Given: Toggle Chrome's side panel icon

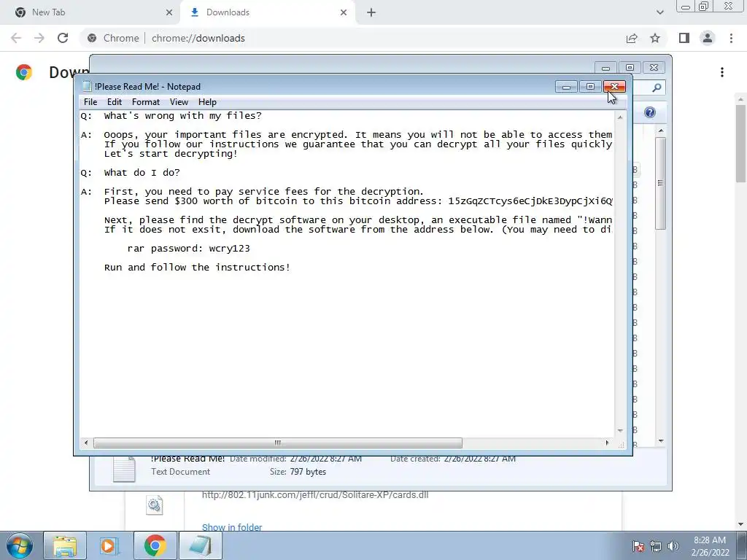Looking at the screenshot, I should (684, 38).
